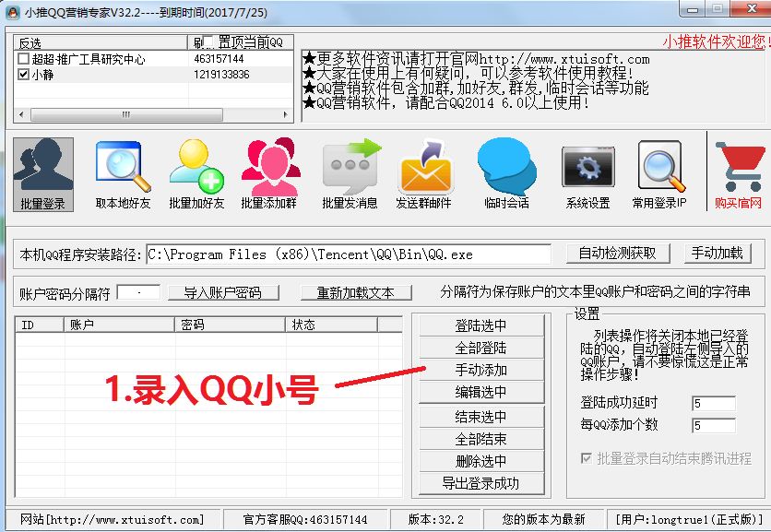This screenshot has height=532, width=771.
Task: Click the penguin app icon in title bar
Action: (x=13, y=12)
